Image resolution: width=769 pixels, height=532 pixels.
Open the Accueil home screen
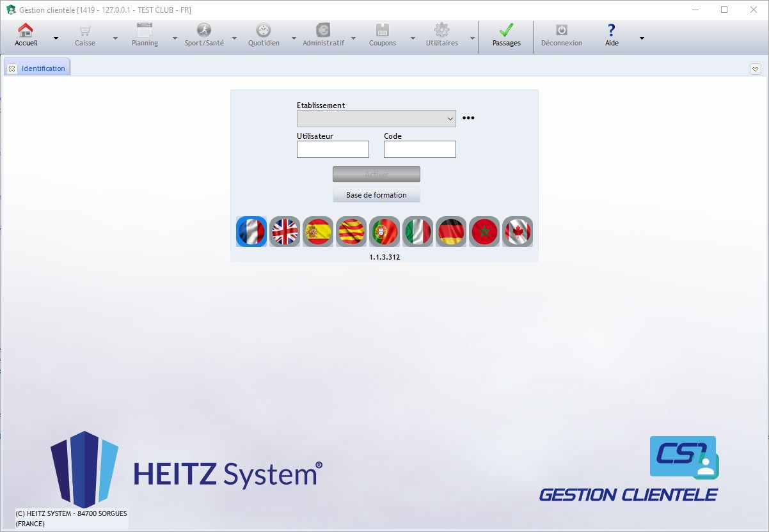(26, 32)
